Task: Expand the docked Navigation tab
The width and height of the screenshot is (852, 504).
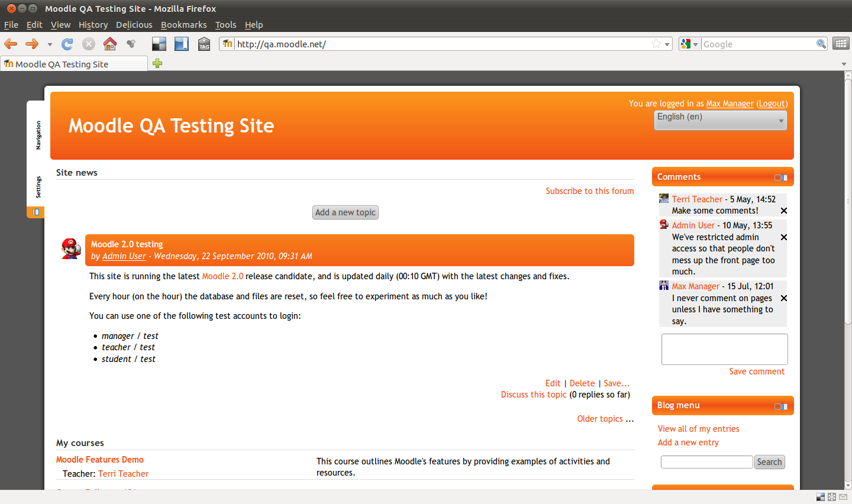Action: [x=38, y=135]
